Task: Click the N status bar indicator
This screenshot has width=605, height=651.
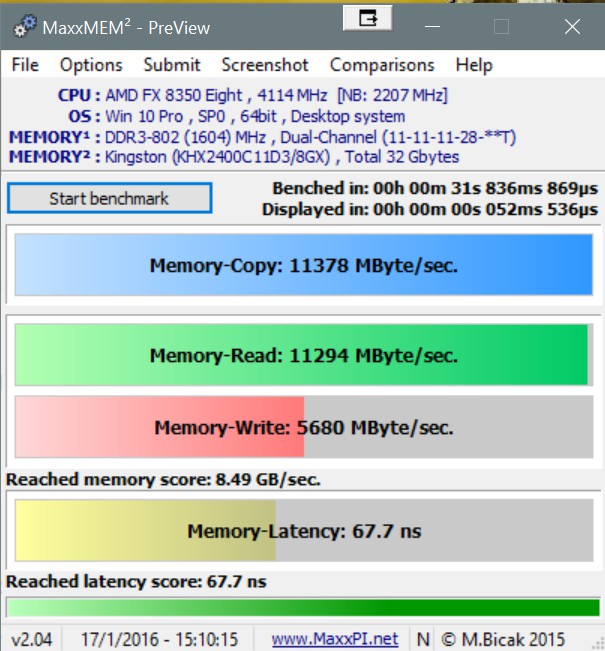Action: [x=423, y=639]
